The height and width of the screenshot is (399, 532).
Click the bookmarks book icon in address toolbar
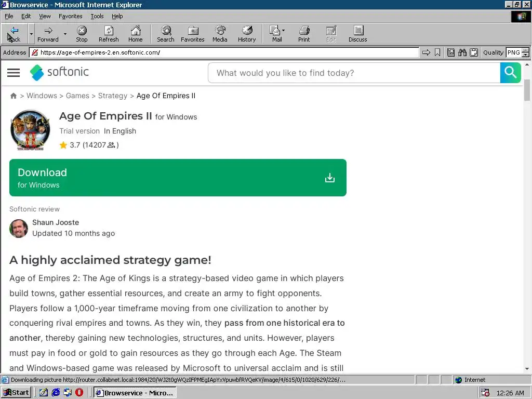tap(450, 52)
